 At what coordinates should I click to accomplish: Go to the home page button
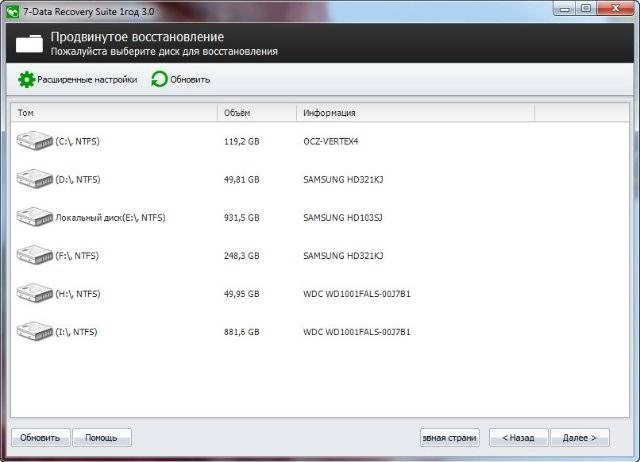coord(449,438)
